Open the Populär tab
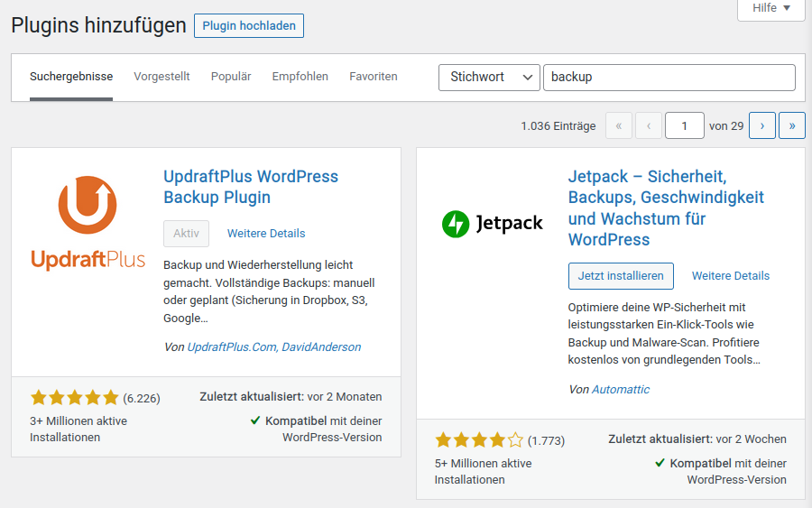 [x=231, y=77]
